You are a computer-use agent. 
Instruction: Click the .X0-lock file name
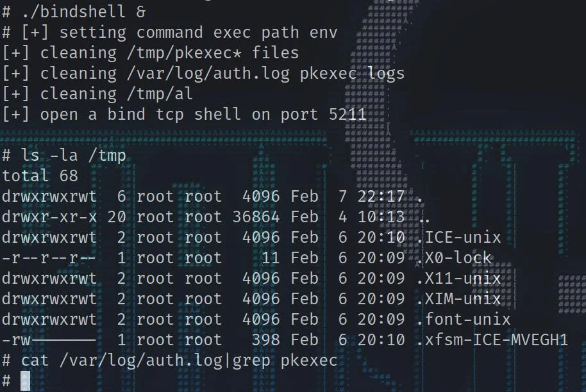(454, 258)
